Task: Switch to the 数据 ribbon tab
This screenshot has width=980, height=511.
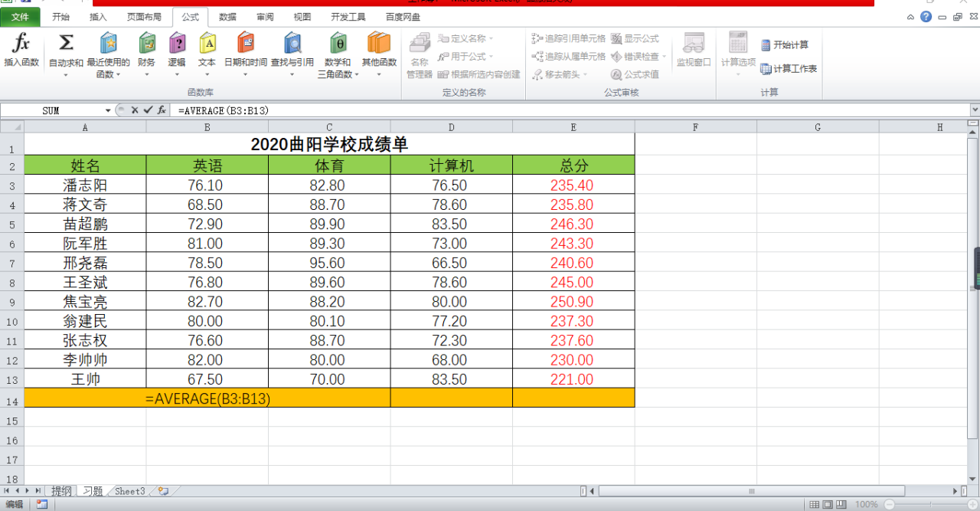Action: click(227, 16)
